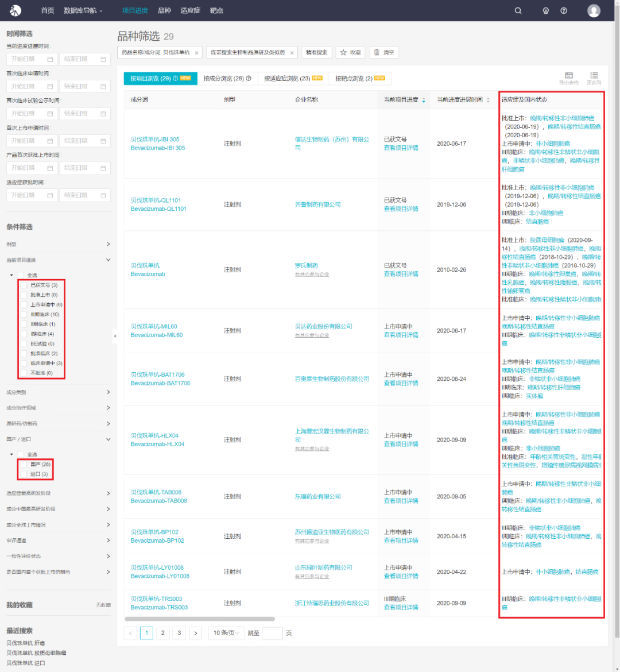Open the help question mark icon in the top bar
The height and width of the screenshot is (672, 620).
(x=564, y=11)
